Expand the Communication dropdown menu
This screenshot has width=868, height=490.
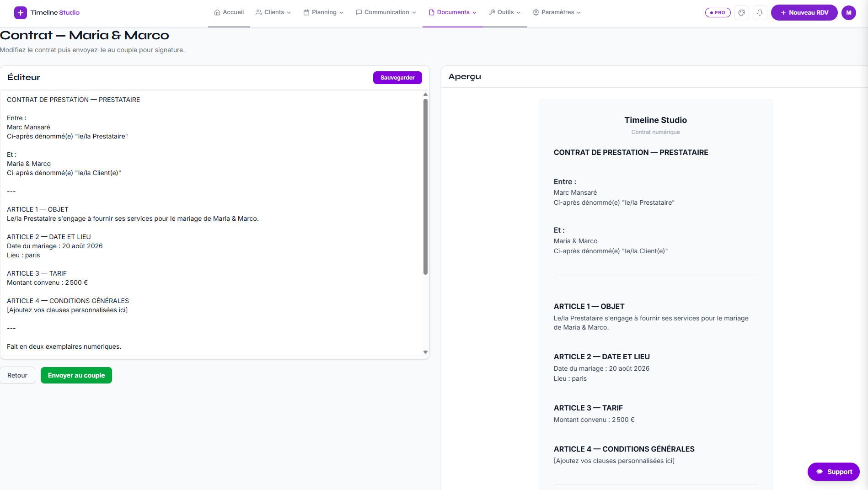(386, 12)
